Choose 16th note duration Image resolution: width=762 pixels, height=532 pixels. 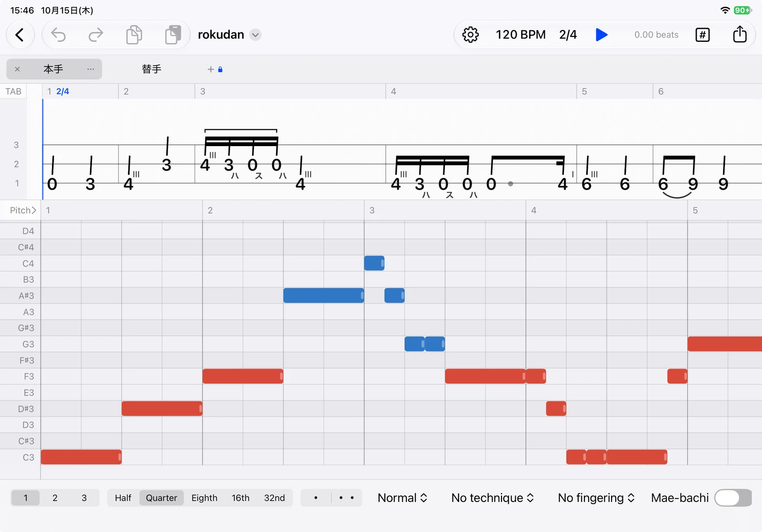coord(241,498)
